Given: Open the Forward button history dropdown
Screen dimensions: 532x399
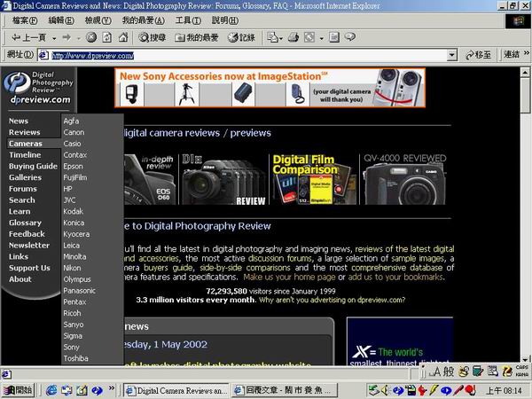Looking at the screenshot, I should (79, 38).
